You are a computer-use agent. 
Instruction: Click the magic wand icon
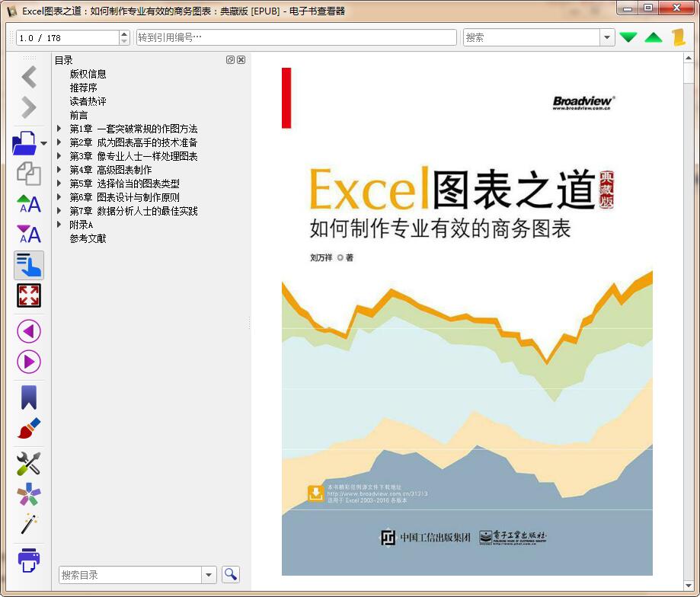(29, 524)
